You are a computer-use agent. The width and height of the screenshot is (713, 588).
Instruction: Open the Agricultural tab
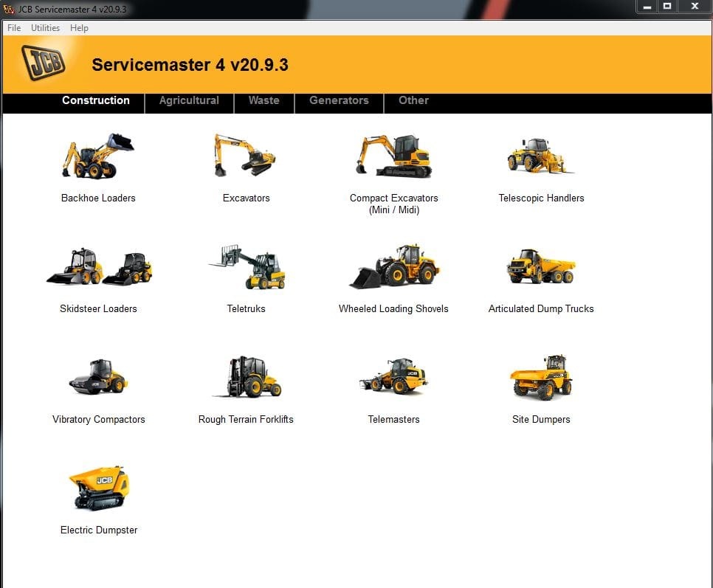click(x=189, y=100)
